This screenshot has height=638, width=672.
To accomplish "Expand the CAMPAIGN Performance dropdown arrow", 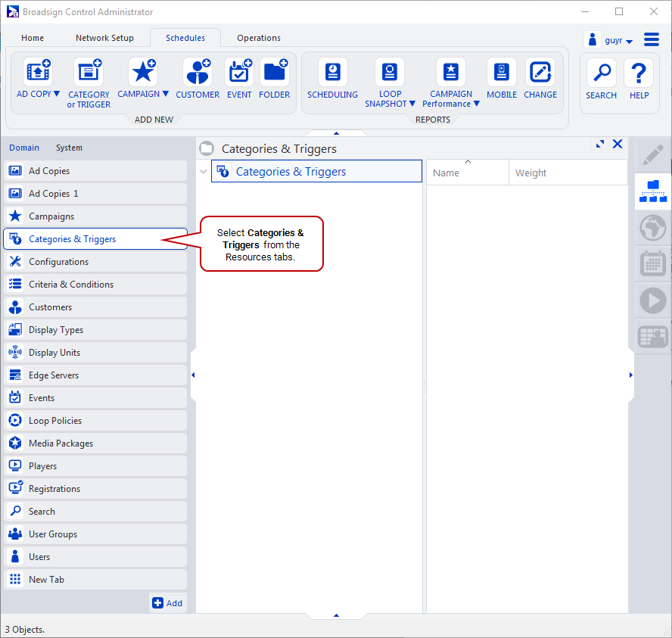I will [476, 104].
